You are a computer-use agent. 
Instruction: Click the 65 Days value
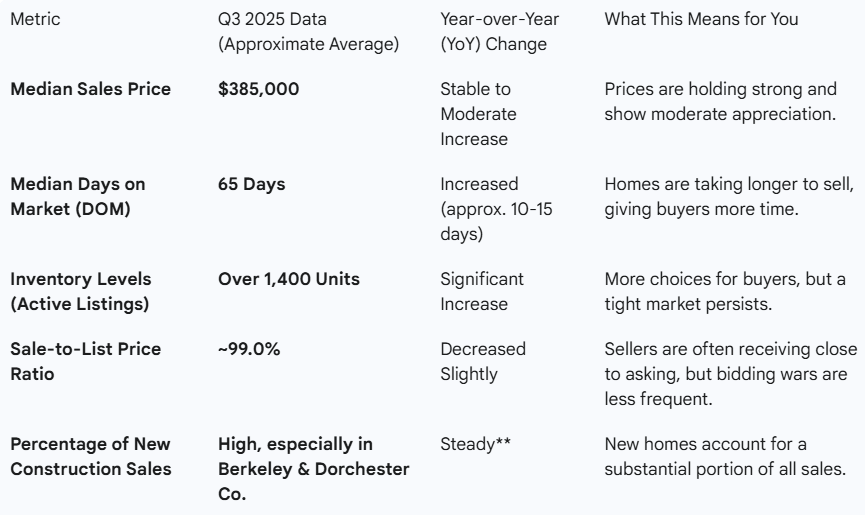pyautogui.click(x=252, y=184)
